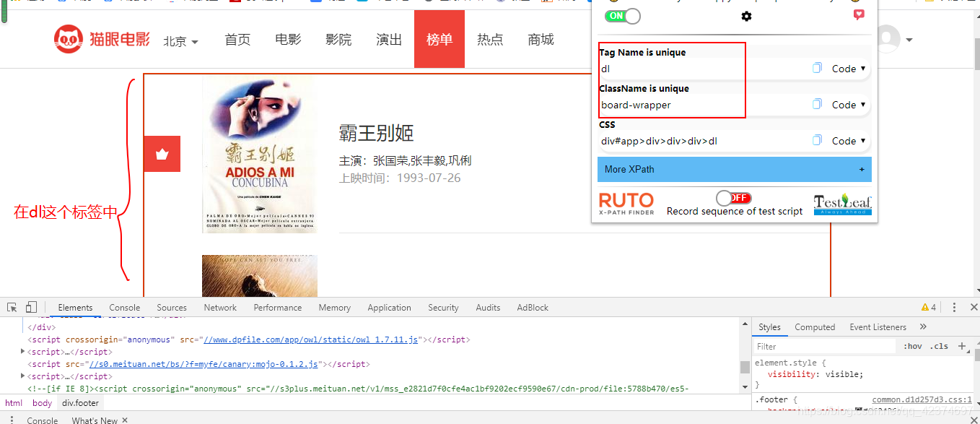Show more Styles pane tabs with chevron
This screenshot has height=424, width=980.
click(x=923, y=326)
